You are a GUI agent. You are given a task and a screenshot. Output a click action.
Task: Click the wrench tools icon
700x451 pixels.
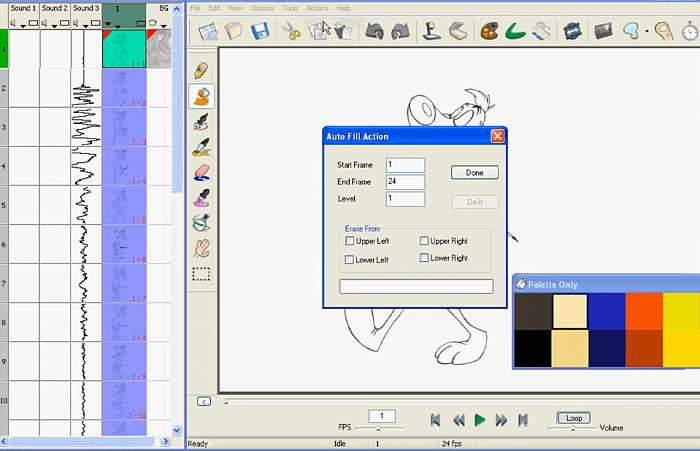point(541,31)
